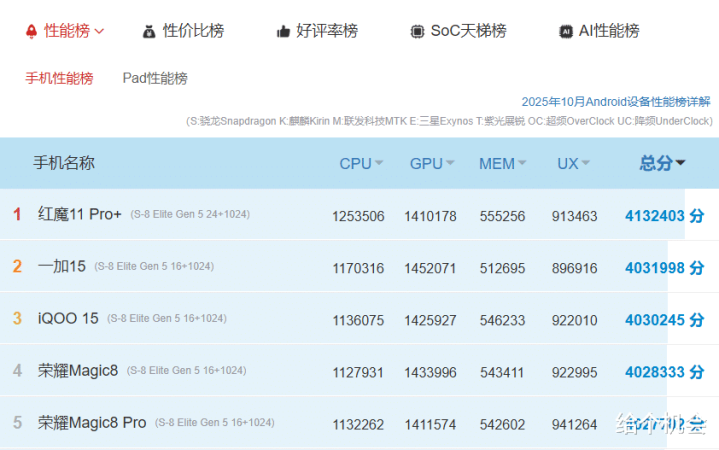
Task: Open the 性价比榜 ranking tab
Action: [x=193, y=31]
